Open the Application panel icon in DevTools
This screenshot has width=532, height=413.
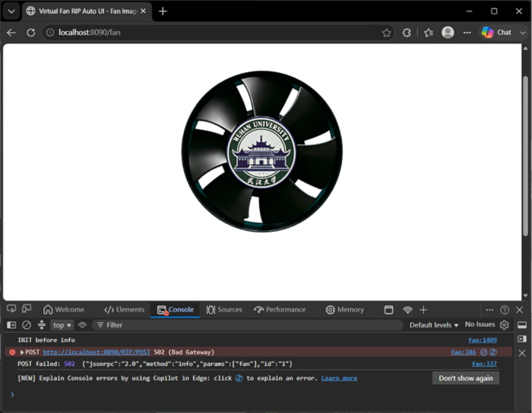(389, 310)
